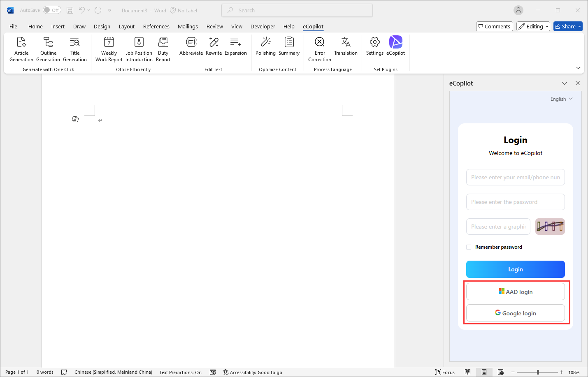Redo the last action
Image resolution: width=588 pixels, height=377 pixels.
(x=98, y=10)
